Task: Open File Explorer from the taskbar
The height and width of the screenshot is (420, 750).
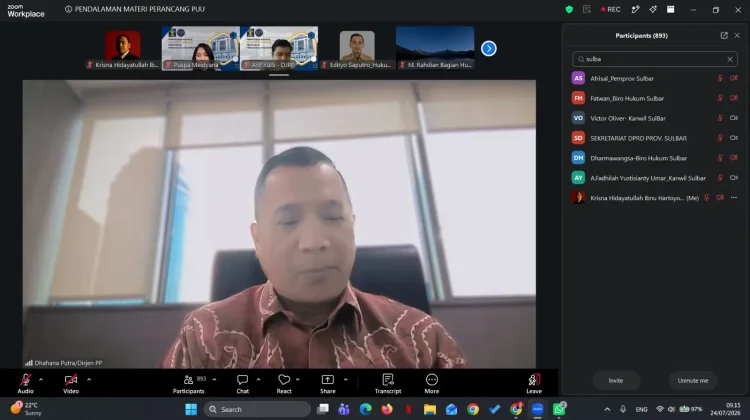Action: (430, 409)
